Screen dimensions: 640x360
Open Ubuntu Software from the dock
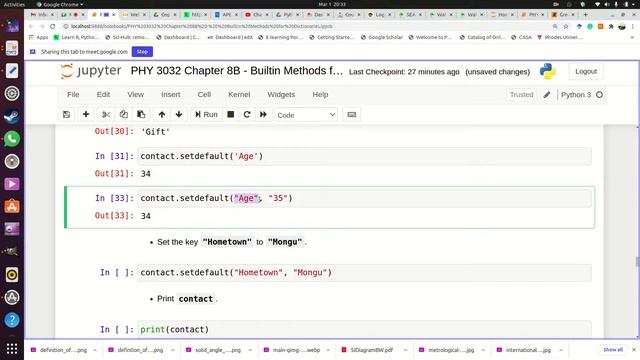click(x=12, y=207)
